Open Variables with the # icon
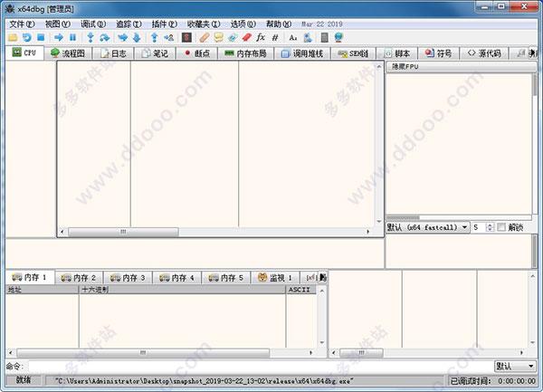This screenshot has width=543, height=392. [275, 37]
